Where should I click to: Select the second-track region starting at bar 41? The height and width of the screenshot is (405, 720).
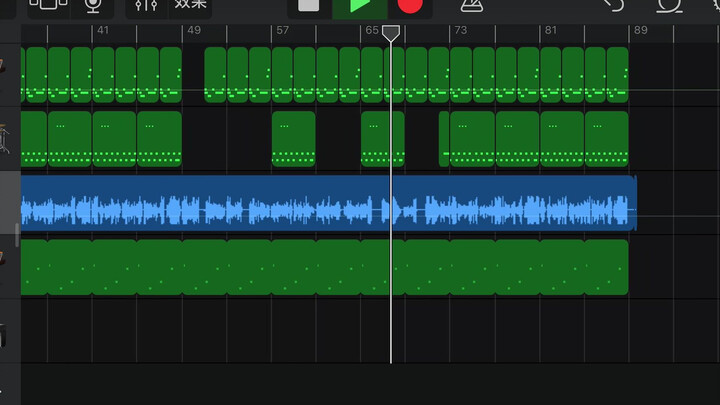(114, 139)
